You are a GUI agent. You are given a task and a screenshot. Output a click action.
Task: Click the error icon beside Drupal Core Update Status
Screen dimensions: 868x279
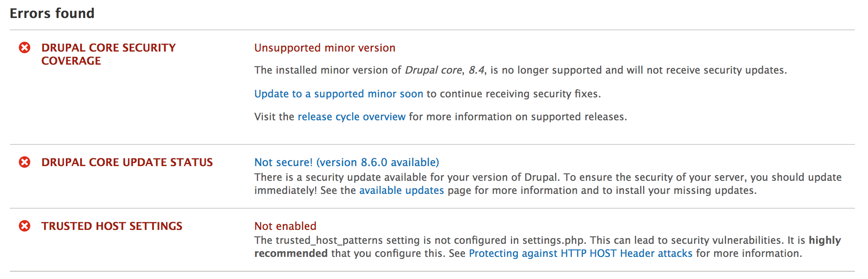[25, 162]
